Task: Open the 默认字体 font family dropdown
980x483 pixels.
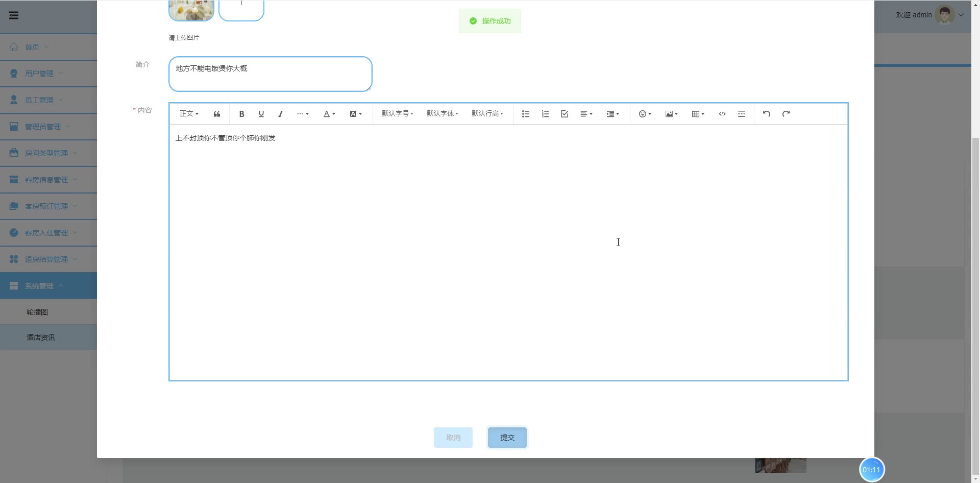Action: (443, 114)
